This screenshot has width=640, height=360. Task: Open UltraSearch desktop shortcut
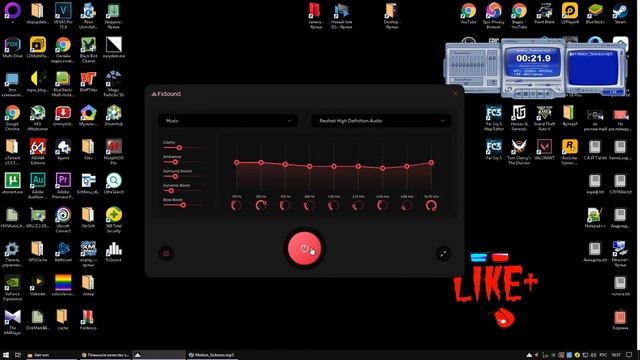(113, 183)
